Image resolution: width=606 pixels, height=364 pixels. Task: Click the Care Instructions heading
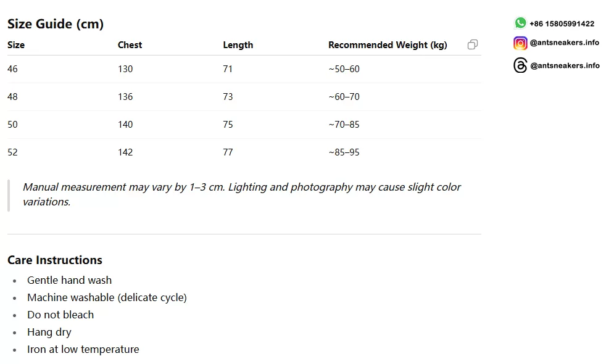[x=55, y=260]
